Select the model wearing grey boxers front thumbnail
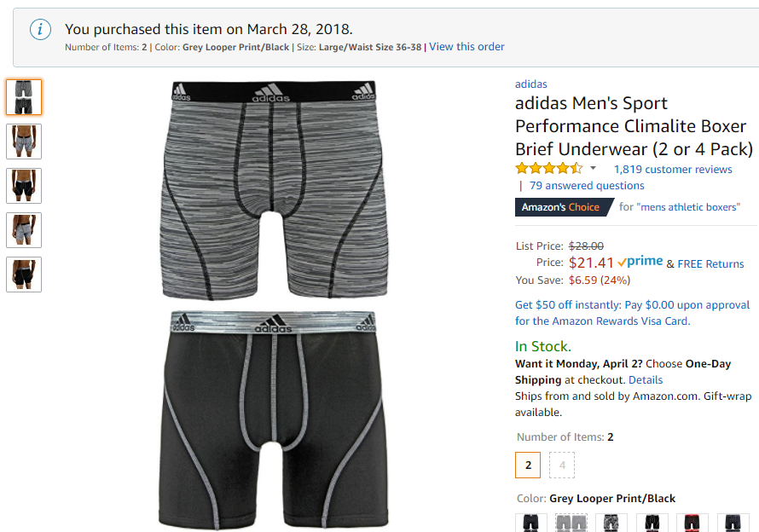Image resolution: width=759 pixels, height=532 pixels. tap(24, 142)
